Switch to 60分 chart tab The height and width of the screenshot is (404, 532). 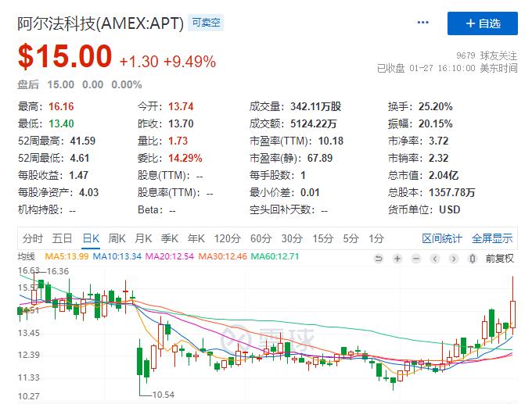(261, 238)
